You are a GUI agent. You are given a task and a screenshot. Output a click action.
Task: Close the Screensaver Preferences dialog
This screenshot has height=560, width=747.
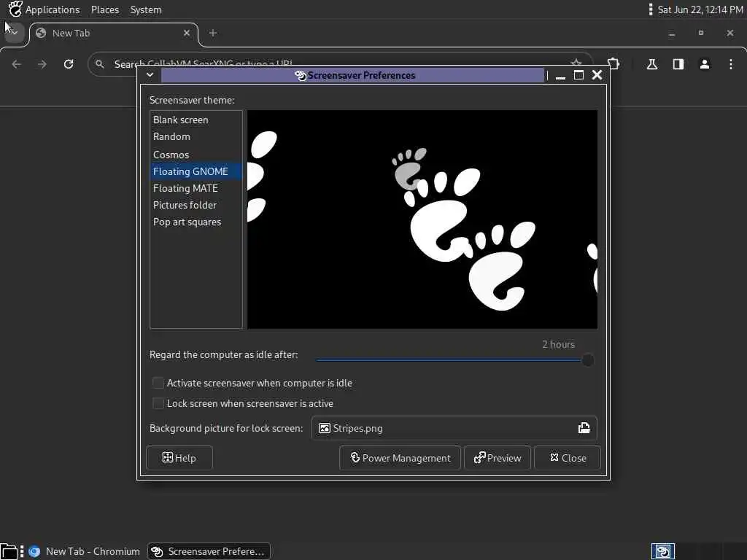pyautogui.click(x=568, y=458)
